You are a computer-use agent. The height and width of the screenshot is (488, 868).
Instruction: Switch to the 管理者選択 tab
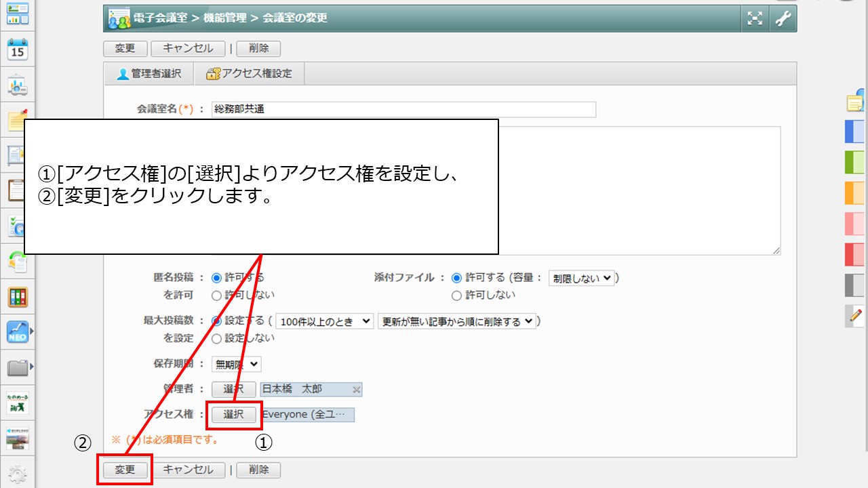(x=149, y=73)
